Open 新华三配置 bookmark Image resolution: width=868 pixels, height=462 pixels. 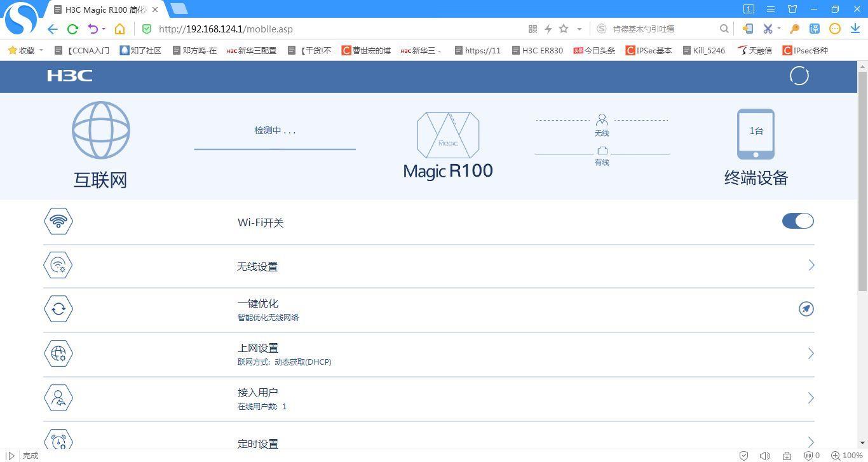pyautogui.click(x=252, y=50)
